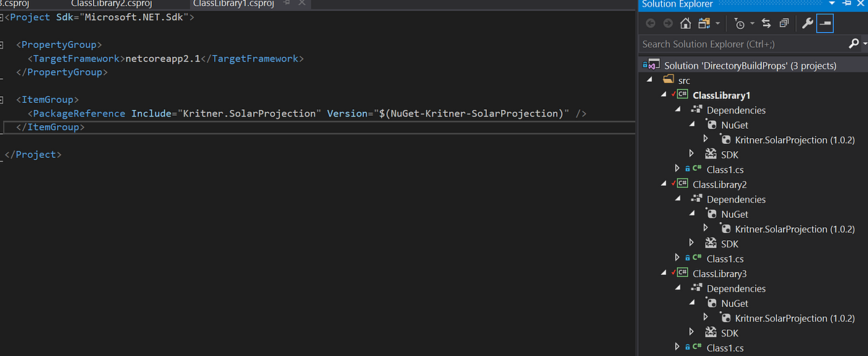Open Properties via the wrench icon

tap(807, 24)
